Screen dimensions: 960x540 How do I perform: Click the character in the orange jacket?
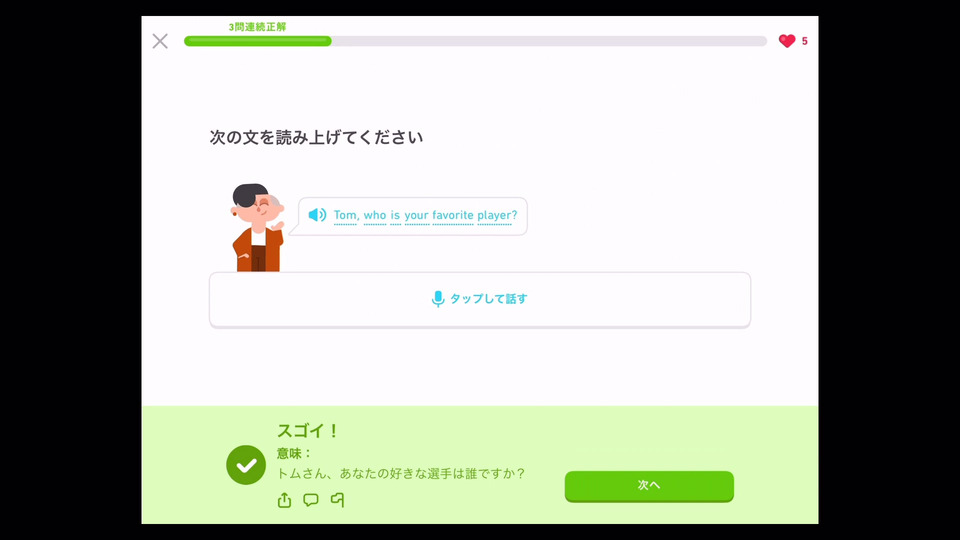click(258, 228)
